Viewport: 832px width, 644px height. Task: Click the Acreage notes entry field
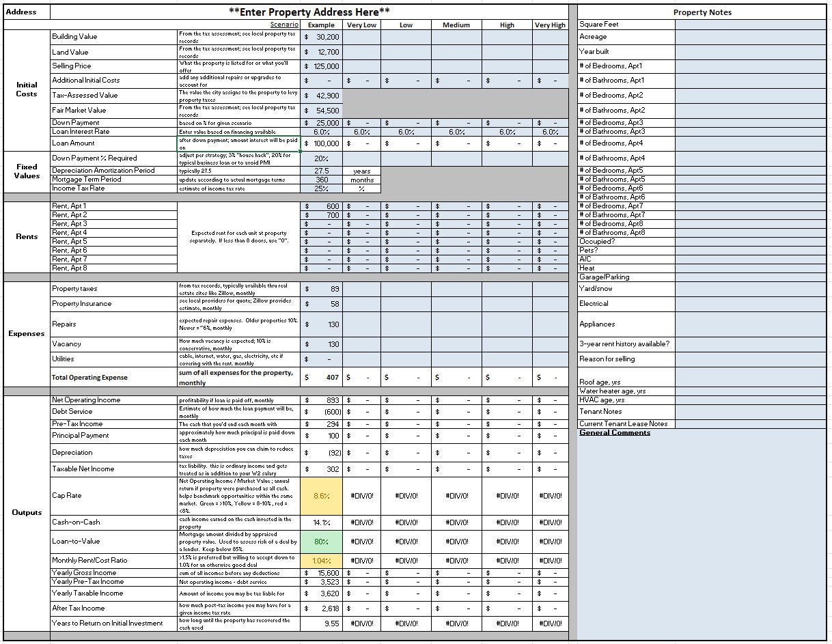tap(751, 38)
